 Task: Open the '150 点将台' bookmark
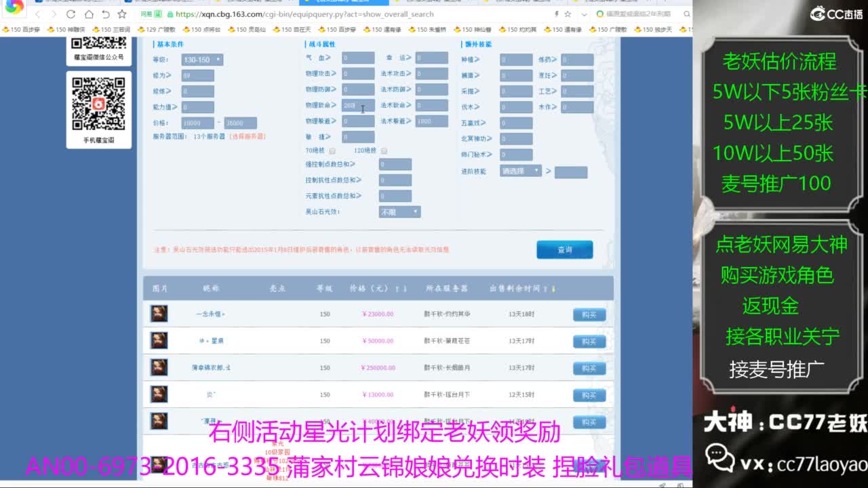coord(201,29)
